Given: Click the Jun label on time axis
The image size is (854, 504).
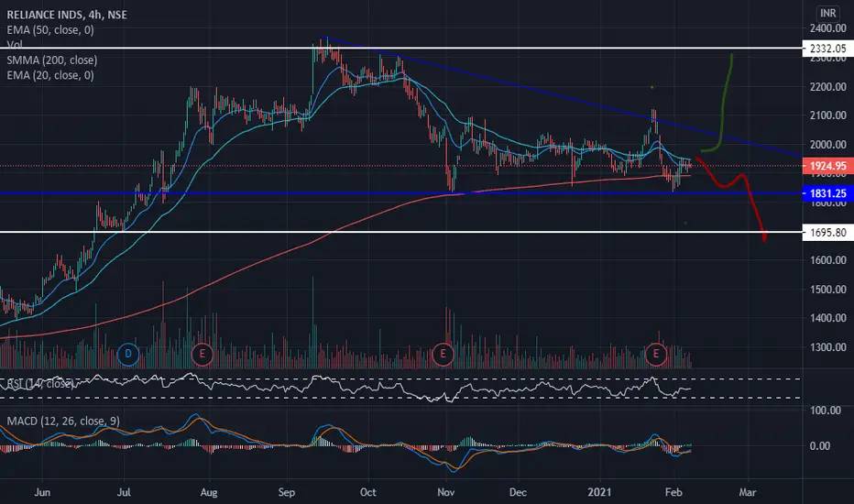Looking at the screenshot, I should pos(42,492).
